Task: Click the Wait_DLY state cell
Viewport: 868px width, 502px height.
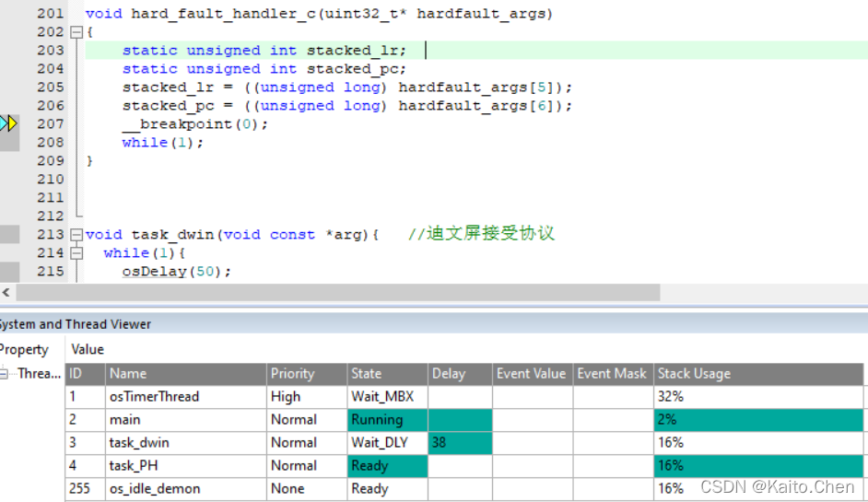Action: tap(388, 443)
